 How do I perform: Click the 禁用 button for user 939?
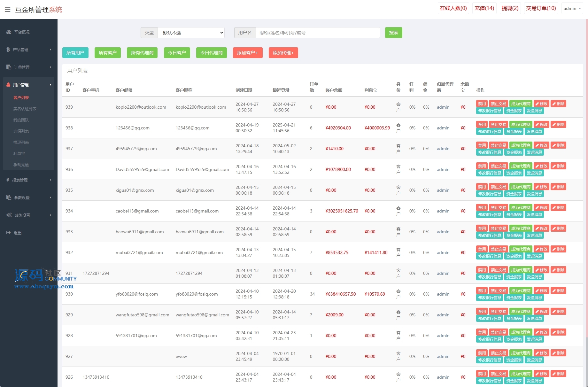tap(482, 104)
